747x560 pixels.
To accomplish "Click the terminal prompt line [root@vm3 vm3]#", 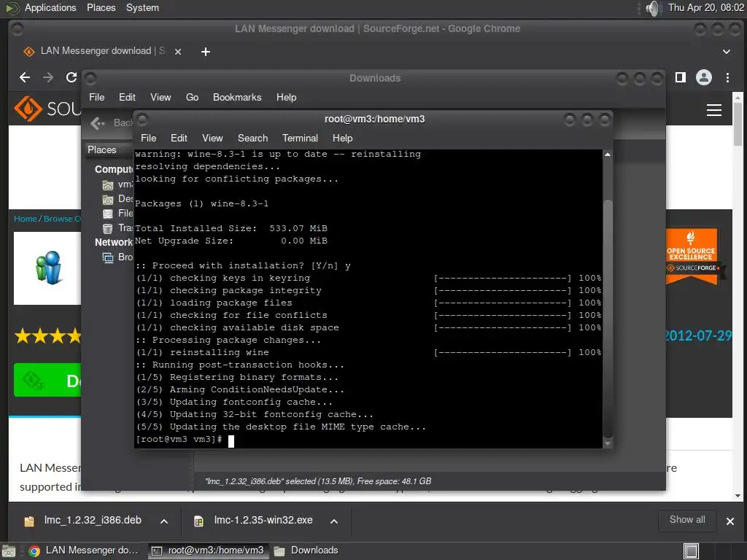I will (x=179, y=439).
